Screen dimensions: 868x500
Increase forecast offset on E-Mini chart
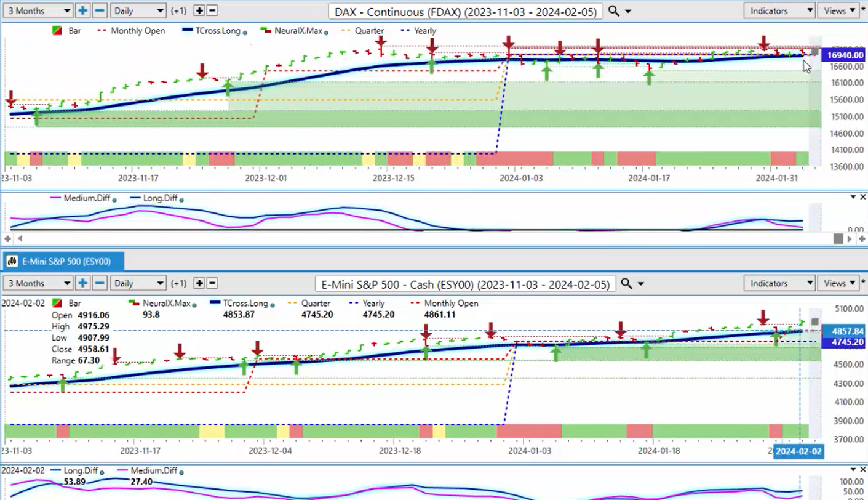click(199, 283)
